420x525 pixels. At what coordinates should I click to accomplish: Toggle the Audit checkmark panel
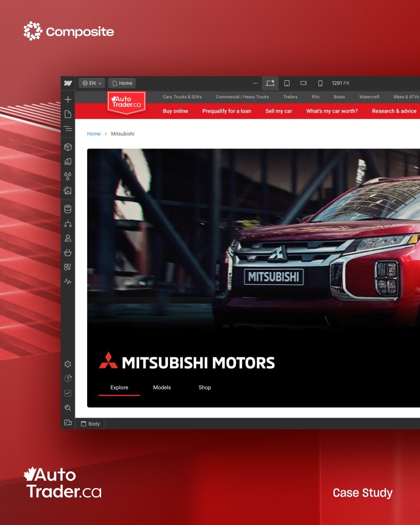[x=68, y=393]
